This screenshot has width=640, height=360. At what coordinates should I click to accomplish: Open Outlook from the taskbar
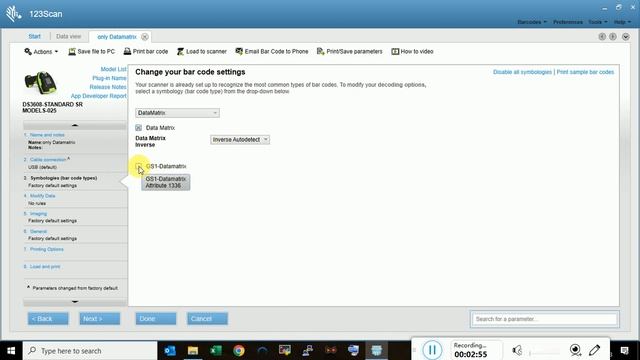[x=170, y=351]
